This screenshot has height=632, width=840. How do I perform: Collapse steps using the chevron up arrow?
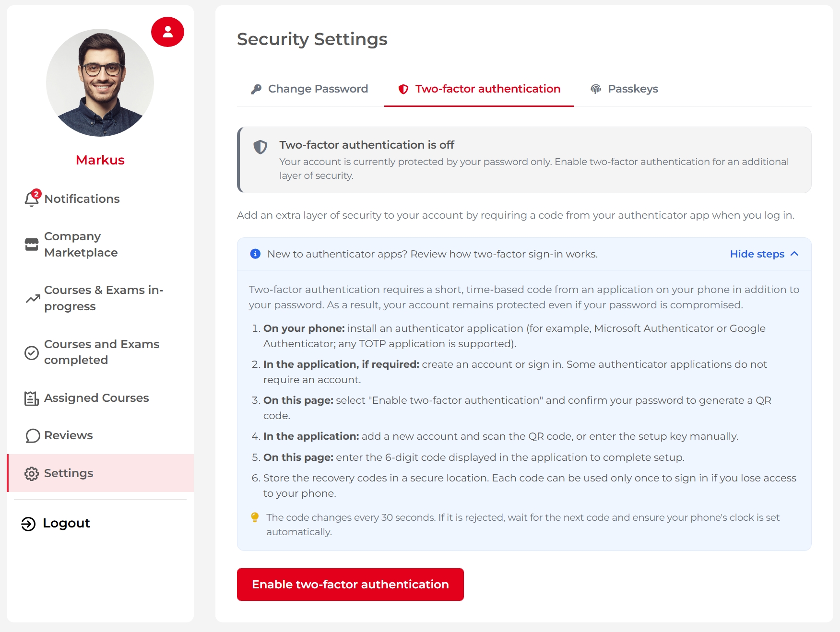794,254
